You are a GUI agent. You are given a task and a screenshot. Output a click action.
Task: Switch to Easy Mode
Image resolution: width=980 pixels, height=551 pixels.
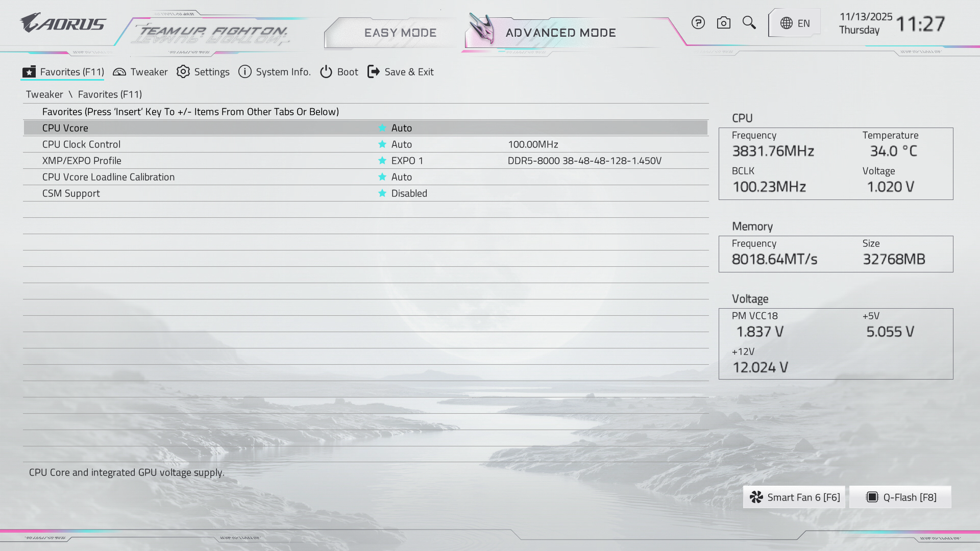400,33
